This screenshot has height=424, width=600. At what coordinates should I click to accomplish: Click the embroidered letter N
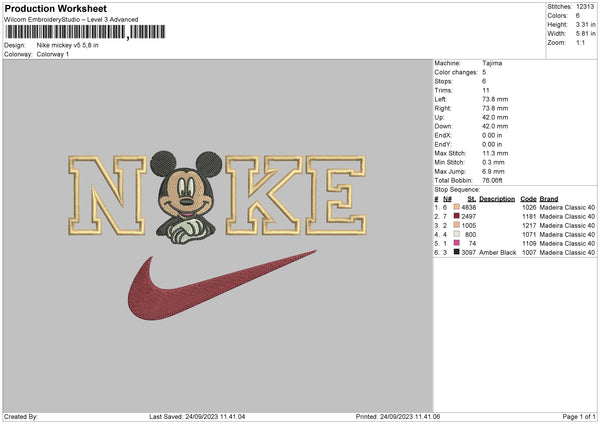tap(108, 195)
